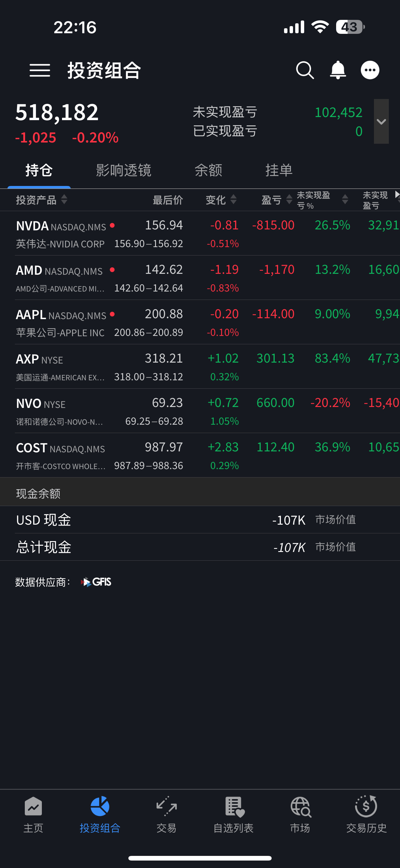Open the three-dot more options icon
This screenshot has width=400, height=868.
coord(370,70)
